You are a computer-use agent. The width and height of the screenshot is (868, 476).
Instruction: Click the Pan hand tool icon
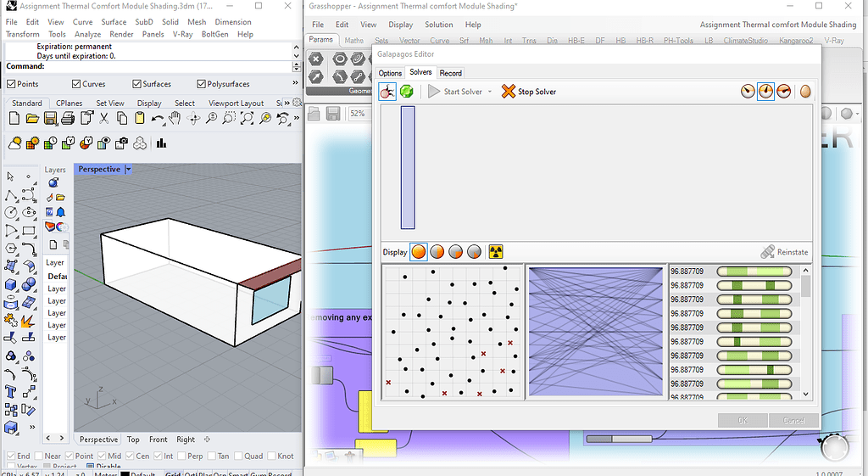tap(176, 119)
